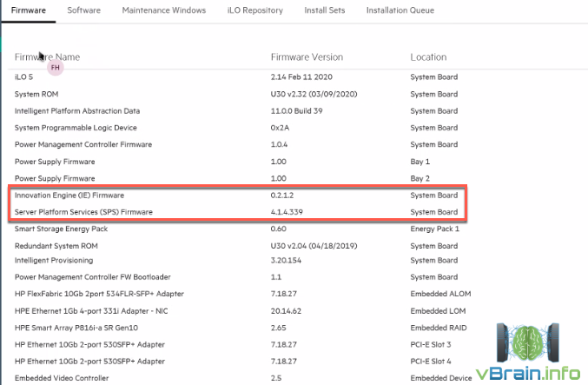Click Power Supply Firmware in Bay 2 row
This screenshot has height=385, width=588.
point(55,179)
